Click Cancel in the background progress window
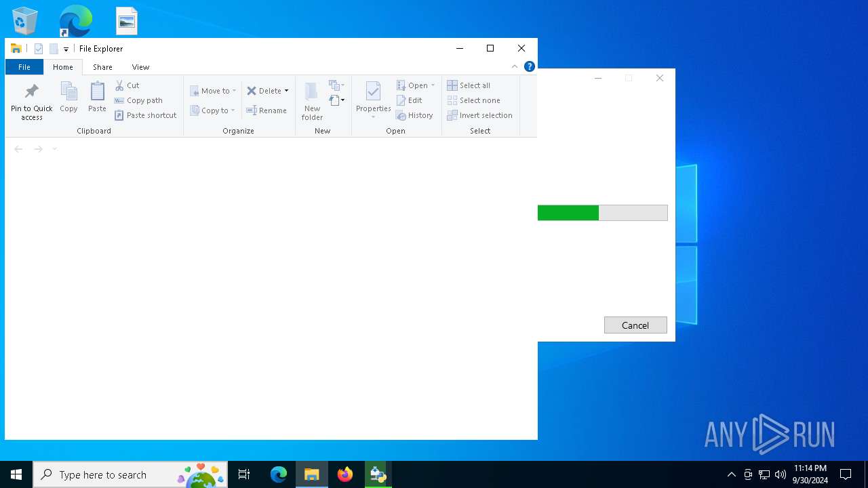 click(x=635, y=325)
